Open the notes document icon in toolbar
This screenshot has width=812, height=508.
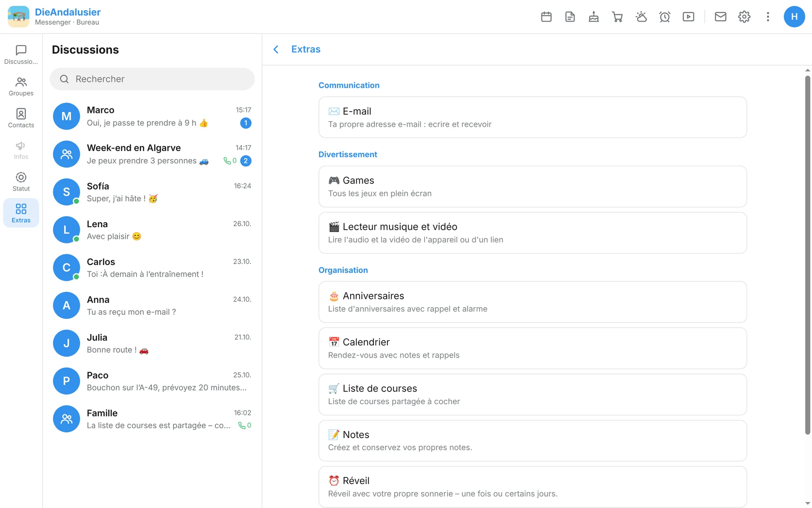point(570,17)
